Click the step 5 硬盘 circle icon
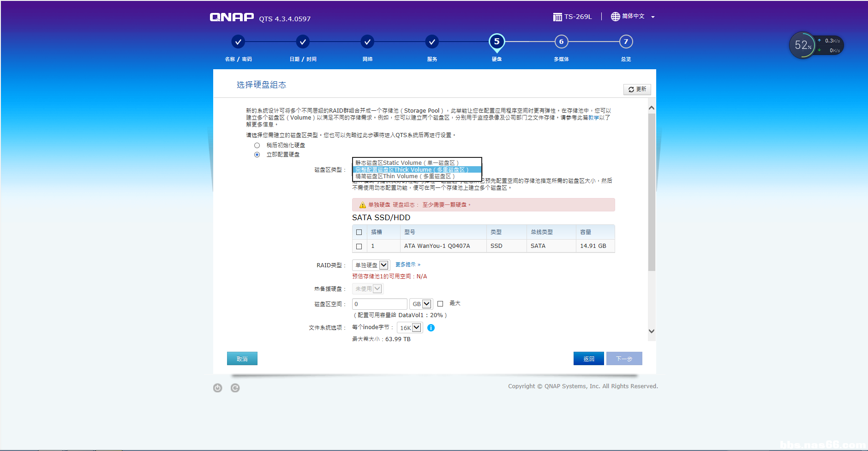This screenshot has height=451, width=868. coord(497,41)
